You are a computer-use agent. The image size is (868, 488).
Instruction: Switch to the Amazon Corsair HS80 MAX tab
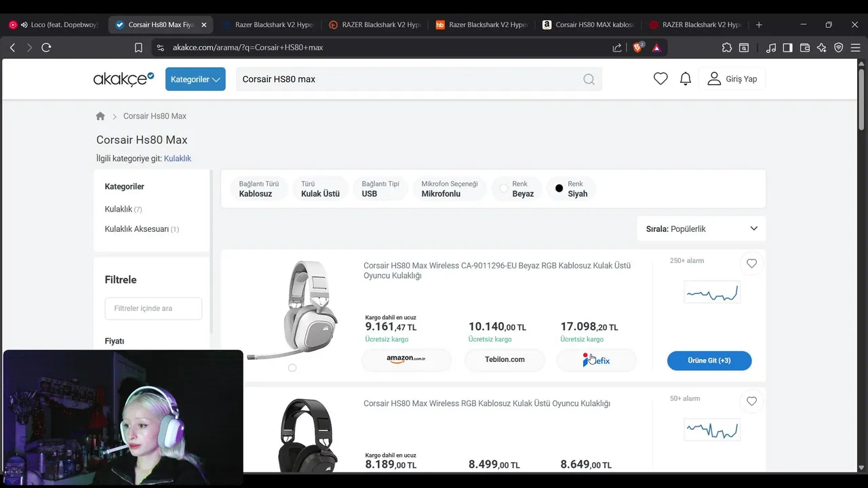(589, 24)
